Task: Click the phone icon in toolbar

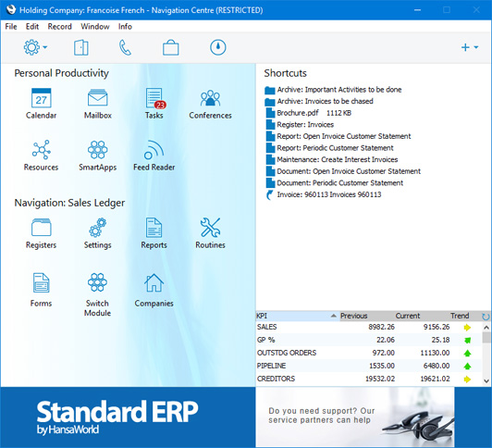Action: (x=125, y=48)
